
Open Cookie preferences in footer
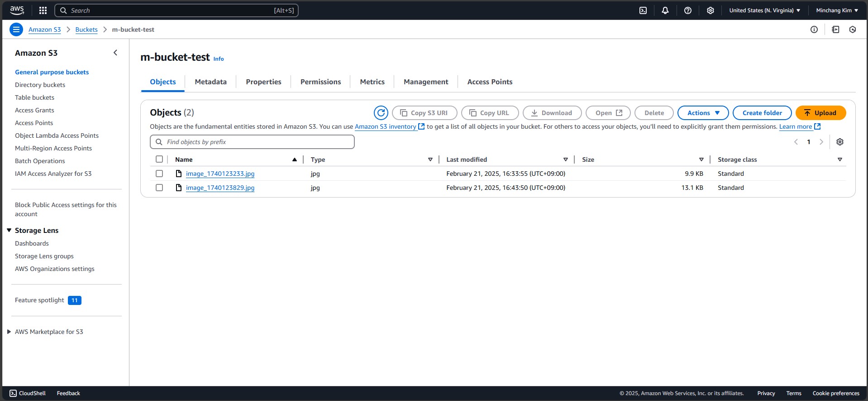836,393
